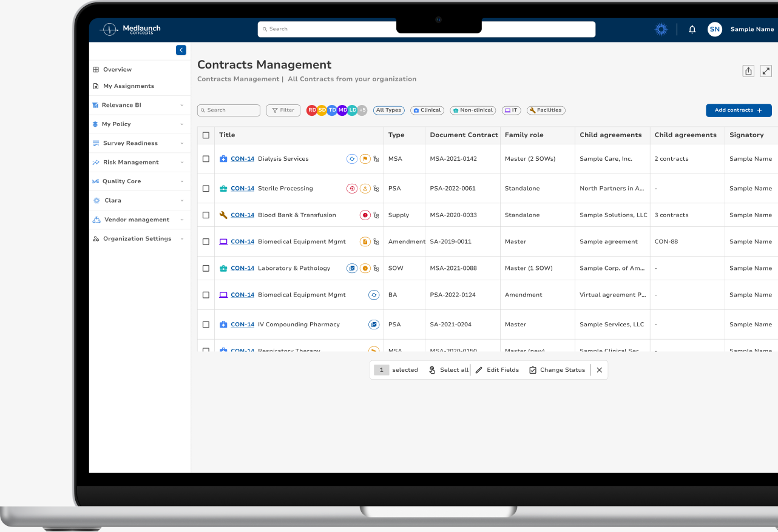Check the Dialysis Services row checkbox
This screenshot has width=778, height=532.
pyautogui.click(x=206, y=159)
